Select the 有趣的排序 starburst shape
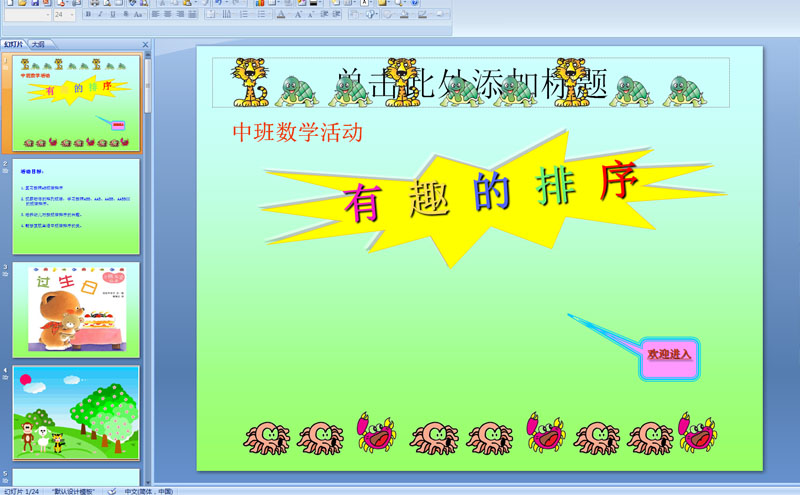 [x=492, y=199]
